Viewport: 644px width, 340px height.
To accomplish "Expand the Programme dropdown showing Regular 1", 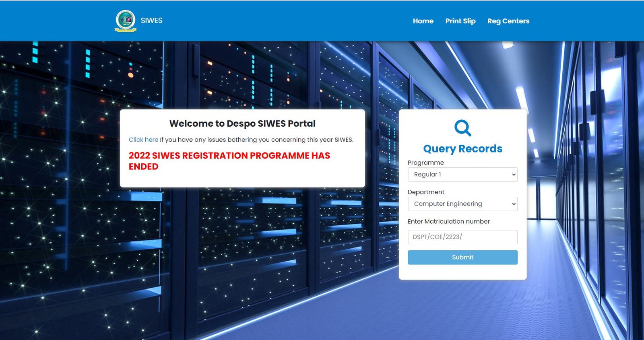I will [462, 175].
